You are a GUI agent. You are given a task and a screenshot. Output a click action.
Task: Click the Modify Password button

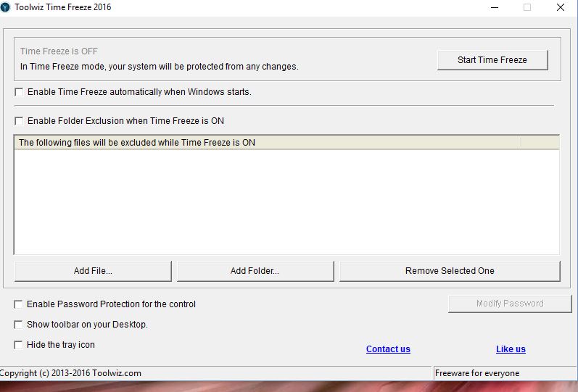tap(510, 304)
